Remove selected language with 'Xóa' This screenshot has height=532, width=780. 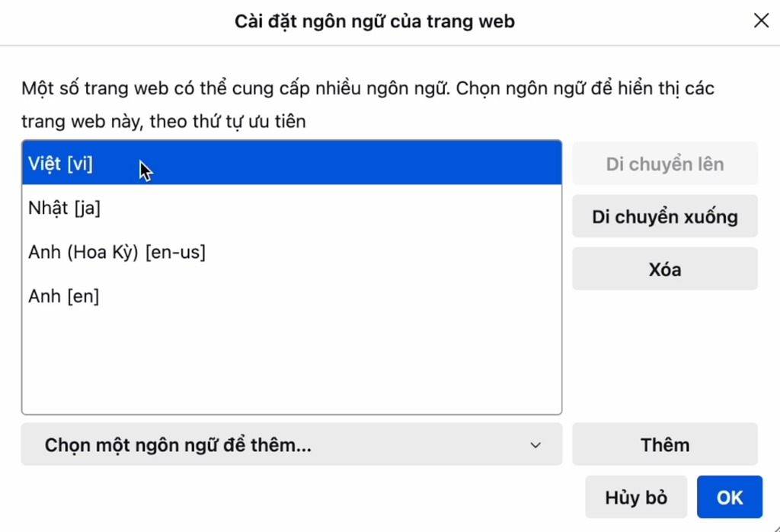(x=664, y=268)
